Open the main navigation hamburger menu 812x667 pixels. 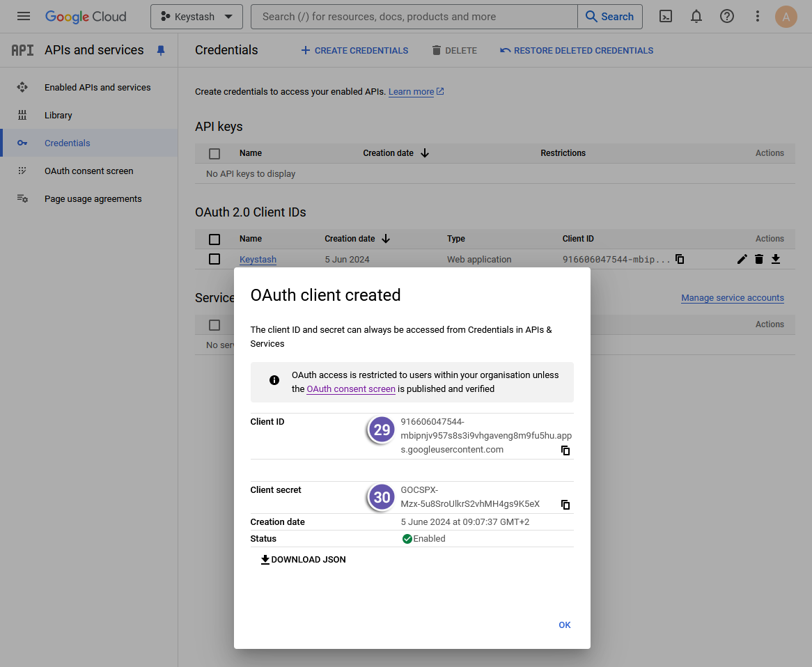pyautogui.click(x=23, y=16)
